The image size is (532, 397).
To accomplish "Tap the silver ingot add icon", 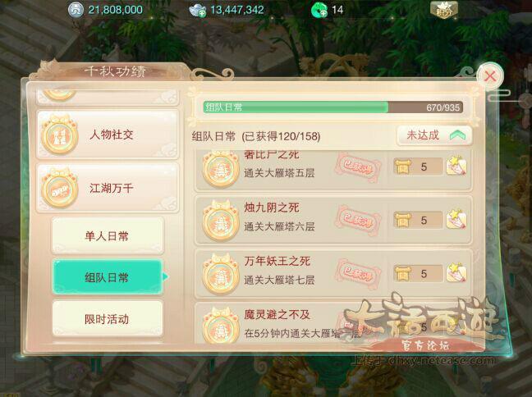I will pos(198,11).
